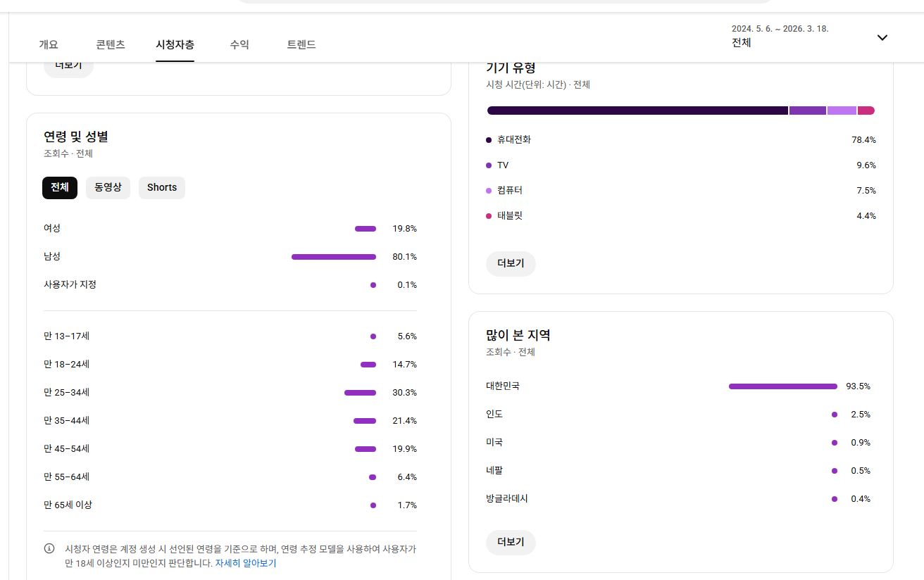Click the info icon beside age note
Viewport: 924px width, 580px height.
pyautogui.click(x=49, y=548)
